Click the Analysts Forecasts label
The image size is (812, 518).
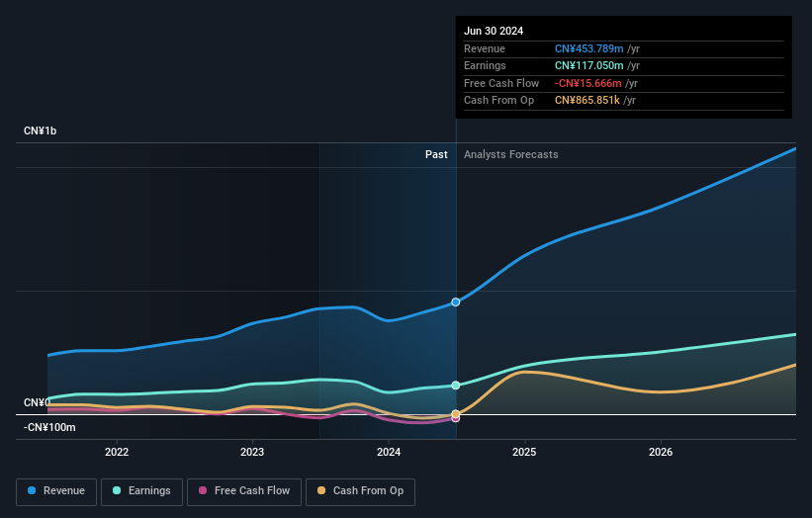[x=510, y=155]
